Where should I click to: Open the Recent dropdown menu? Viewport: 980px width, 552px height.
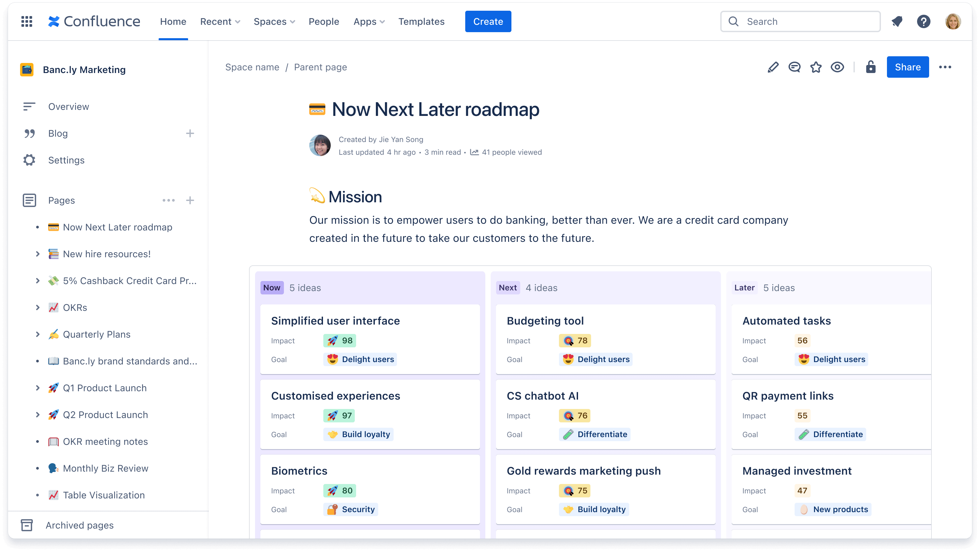(220, 21)
